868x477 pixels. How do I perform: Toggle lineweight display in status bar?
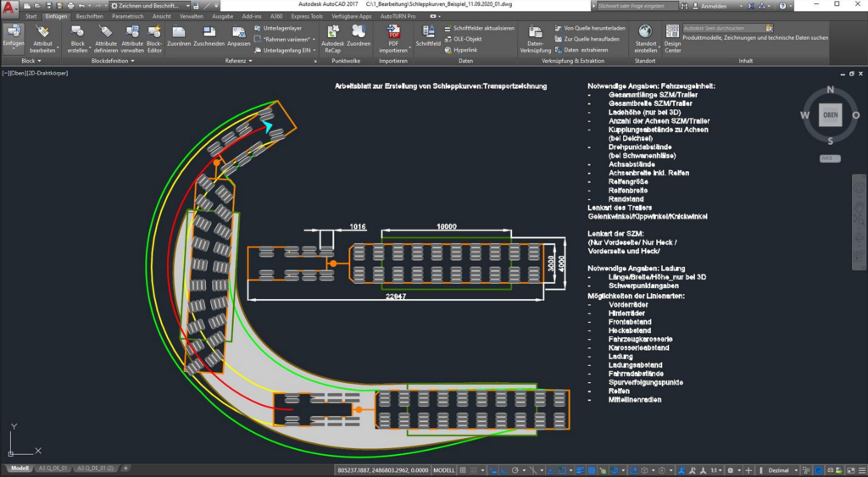[x=581, y=470]
